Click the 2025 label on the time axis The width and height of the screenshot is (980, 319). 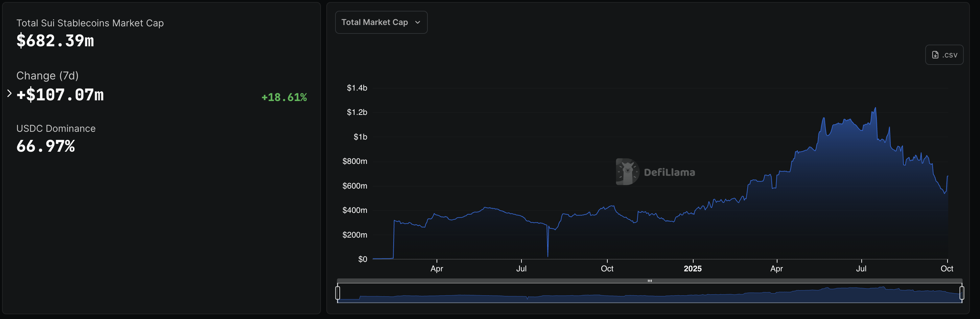coord(693,269)
